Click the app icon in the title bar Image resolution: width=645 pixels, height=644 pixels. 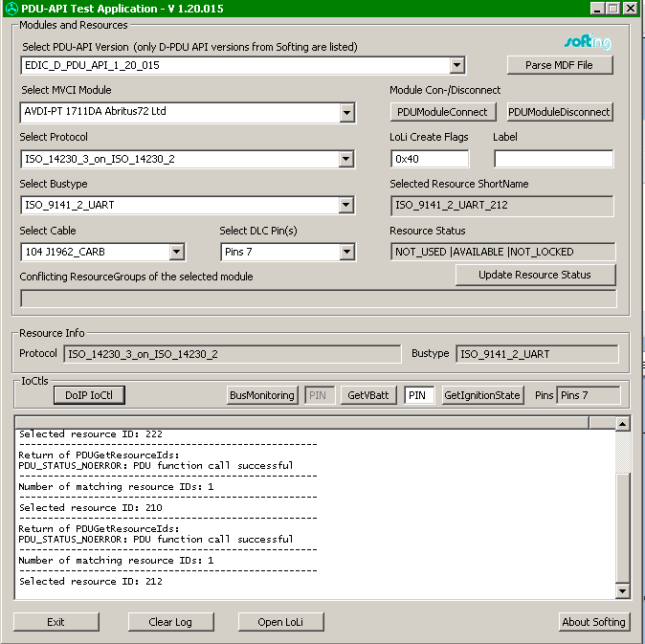click(x=11, y=8)
